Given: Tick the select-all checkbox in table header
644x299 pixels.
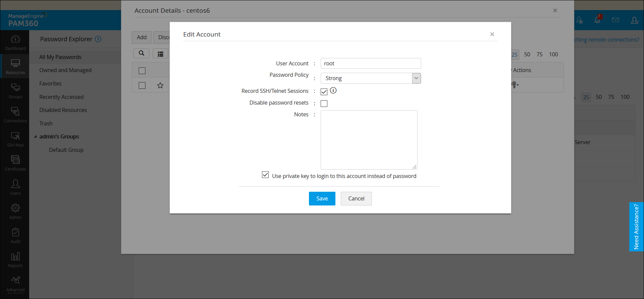Looking at the screenshot, I should (x=142, y=71).
